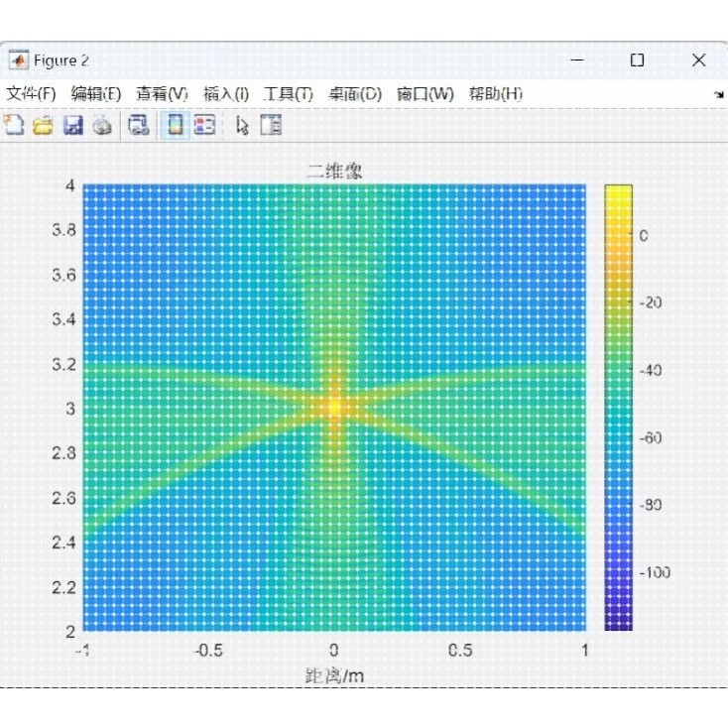728x728 pixels.
Task: Click the colorbar beside the plot
Action: pyautogui.click(x=619, y=408)
